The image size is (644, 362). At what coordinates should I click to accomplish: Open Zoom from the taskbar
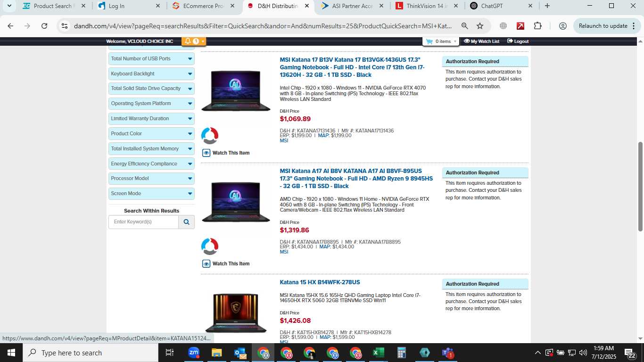pos(194,353)
